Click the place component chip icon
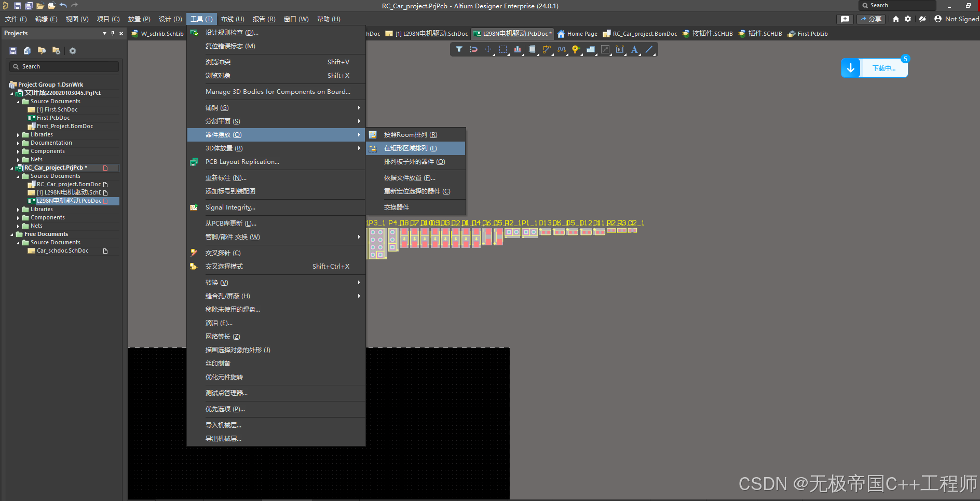 (532, 49)
